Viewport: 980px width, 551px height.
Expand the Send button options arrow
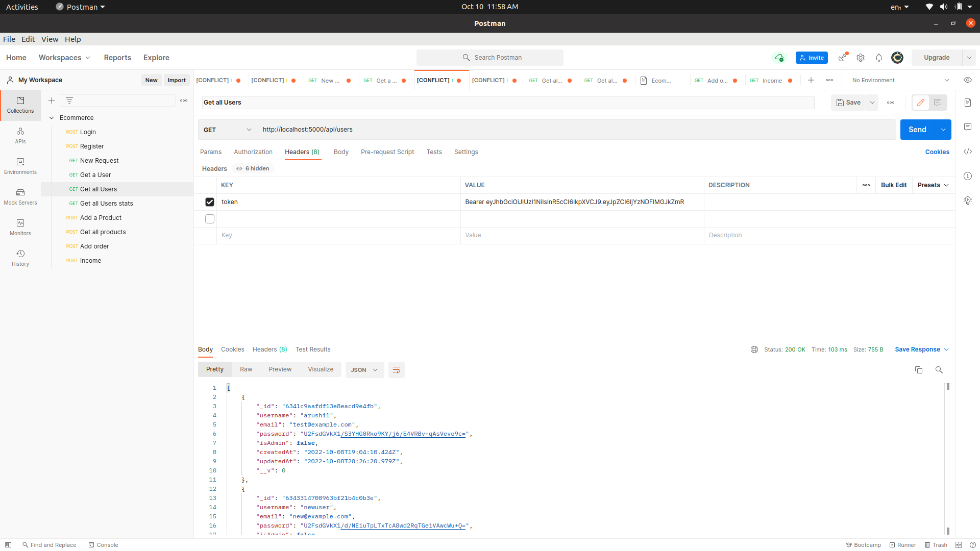click(943, 130)
